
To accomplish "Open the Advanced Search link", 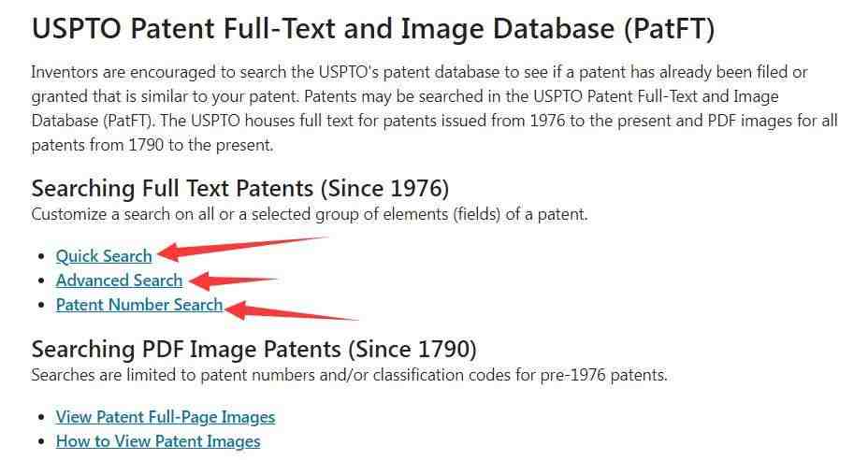I will tap(119, 280).
